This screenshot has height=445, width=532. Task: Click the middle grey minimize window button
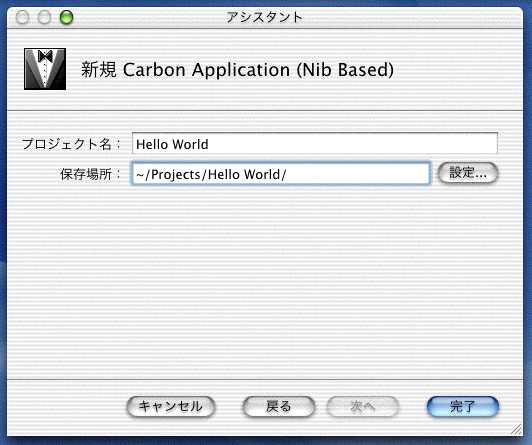44,17
